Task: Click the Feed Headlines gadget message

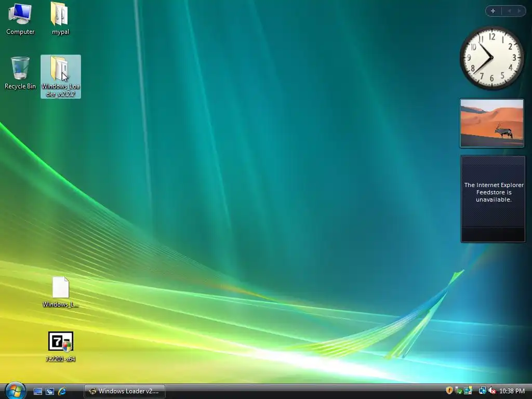Action: 494,192
